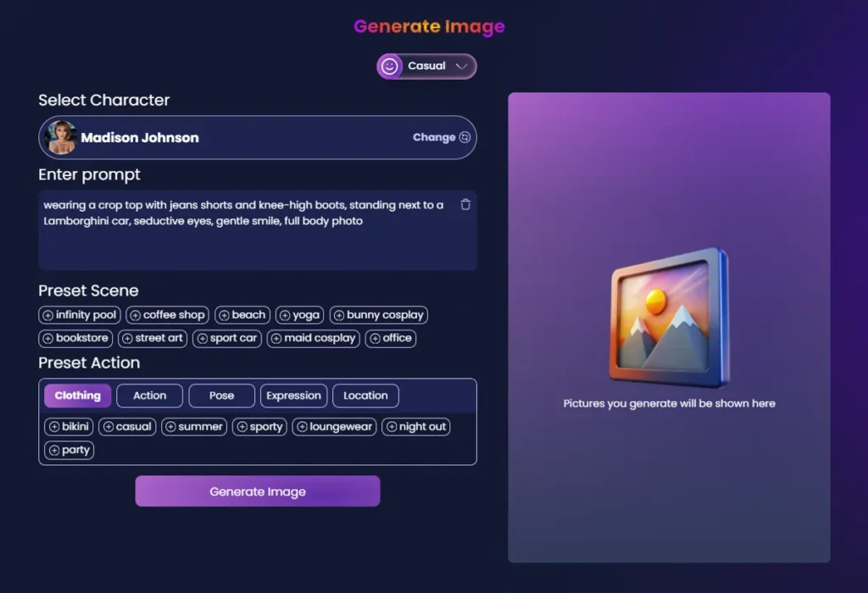
Task: Click the trash icon to clear the prompt
Action: click(x=465, y=204)
